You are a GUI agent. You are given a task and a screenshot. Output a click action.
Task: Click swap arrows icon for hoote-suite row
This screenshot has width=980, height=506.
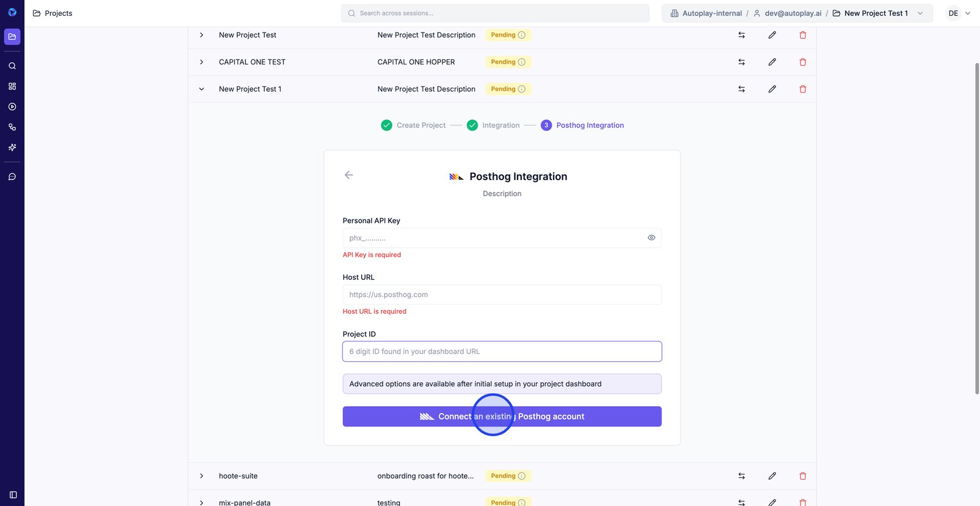pos(741,476)
